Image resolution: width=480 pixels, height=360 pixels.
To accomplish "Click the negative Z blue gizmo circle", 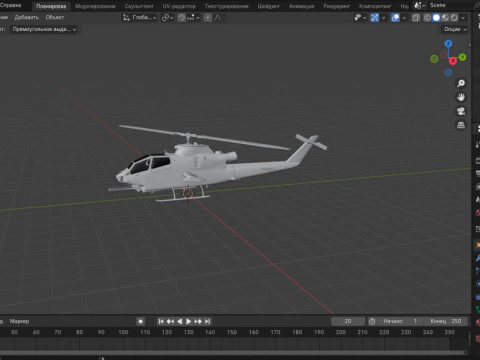I will point(448,72).
